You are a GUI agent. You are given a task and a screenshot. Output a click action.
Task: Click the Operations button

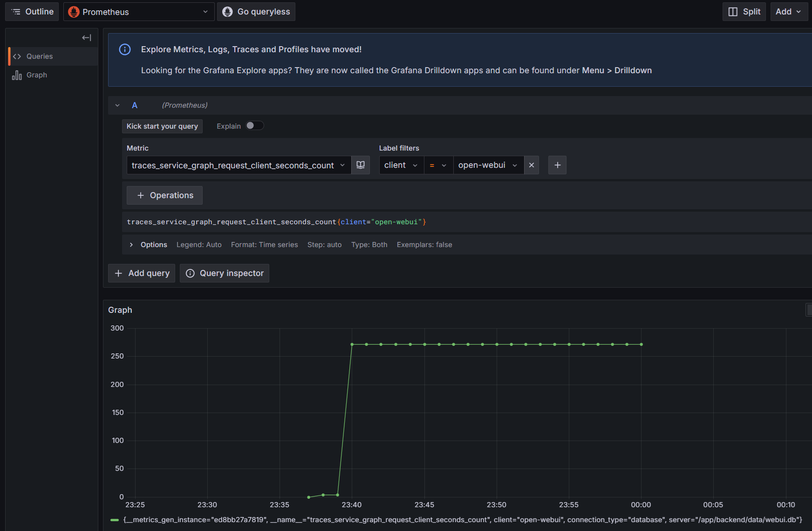pos(164,195)
